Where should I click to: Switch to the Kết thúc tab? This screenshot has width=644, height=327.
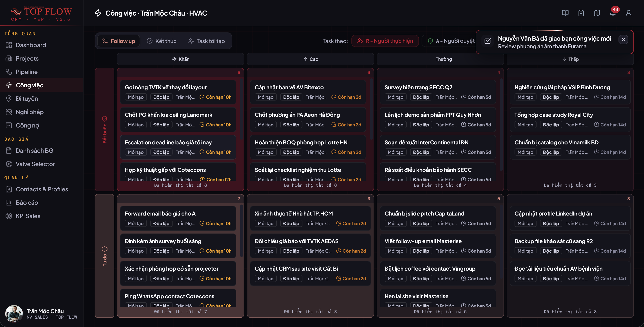[x=162, y=41]
